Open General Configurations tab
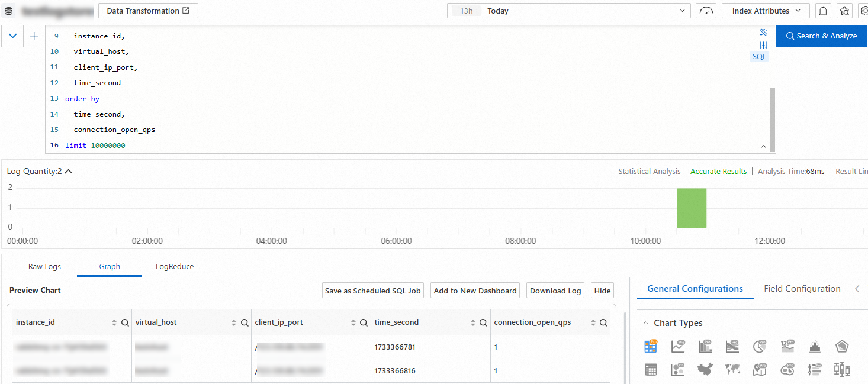 (x=695, y=289)
